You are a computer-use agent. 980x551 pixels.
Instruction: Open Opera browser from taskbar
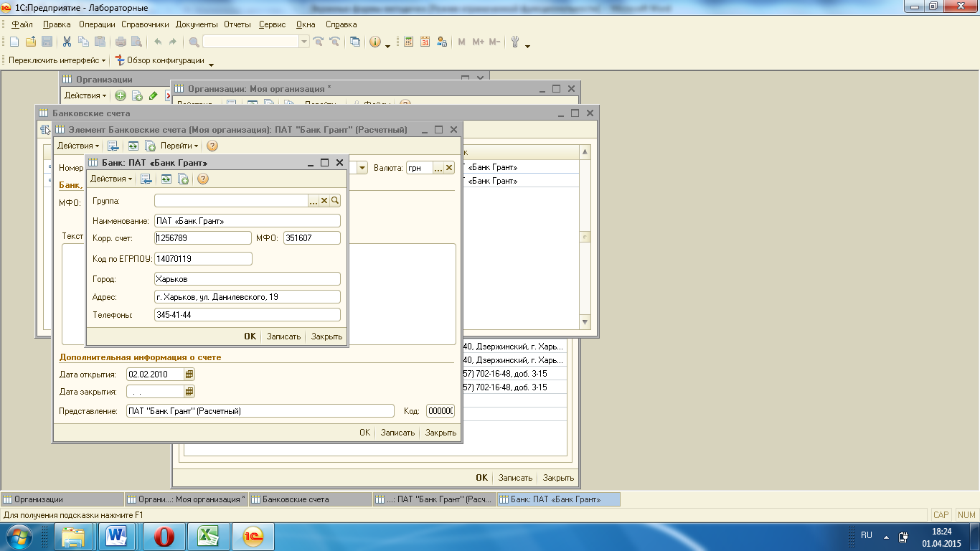(164, 536)
